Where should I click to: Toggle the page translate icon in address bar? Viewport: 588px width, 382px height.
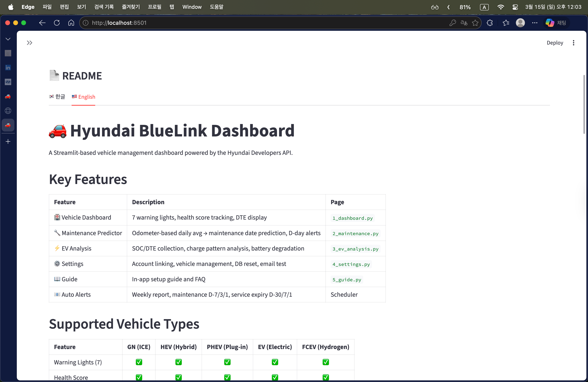(x=464, y=23)
